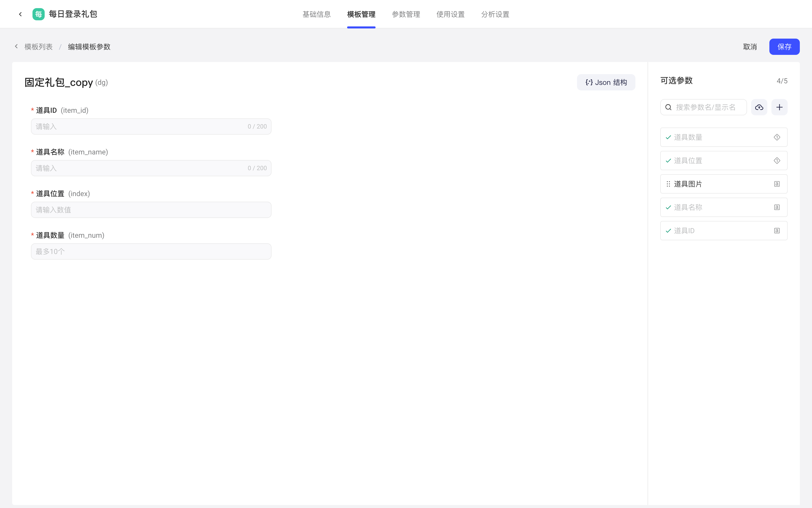Screen dimensions: 812x508
Task: Go to the 参数管理 tab
Action: tap(406, 14)
